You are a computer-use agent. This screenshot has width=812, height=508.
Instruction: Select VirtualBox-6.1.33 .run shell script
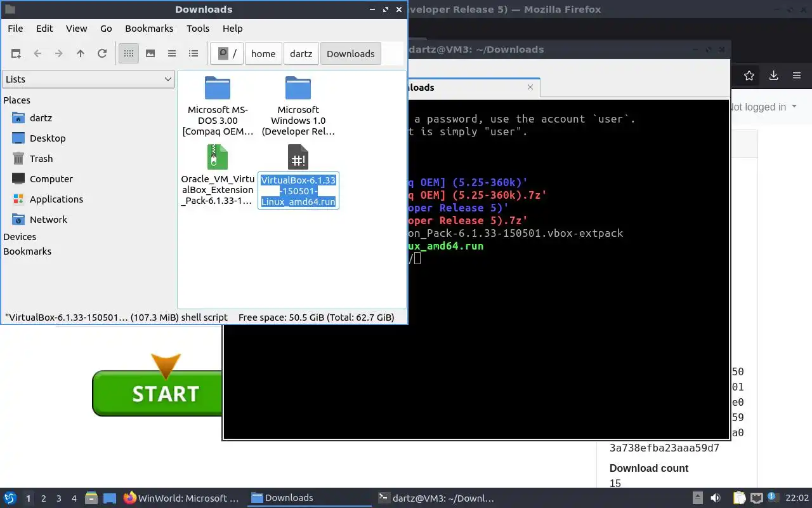pos(298,176)
